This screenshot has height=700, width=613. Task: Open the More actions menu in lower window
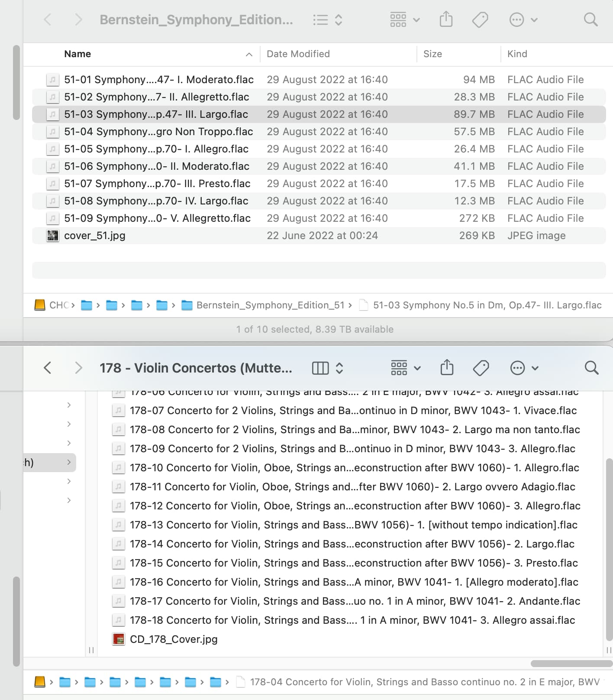pos(524,368)
